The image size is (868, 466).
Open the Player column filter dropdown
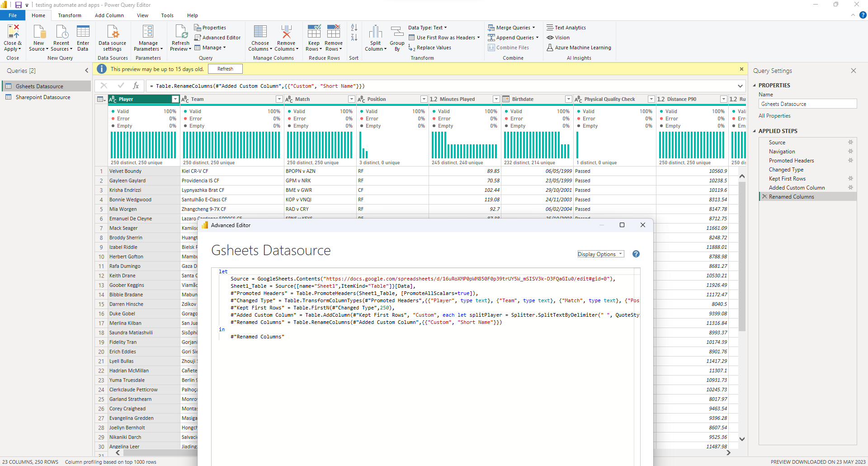[x=175, y=99]
